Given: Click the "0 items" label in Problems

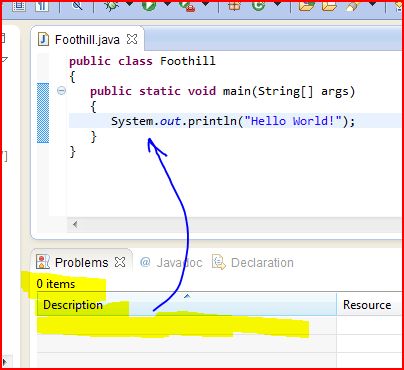Looking at the screenshot, I should point(56,284).
